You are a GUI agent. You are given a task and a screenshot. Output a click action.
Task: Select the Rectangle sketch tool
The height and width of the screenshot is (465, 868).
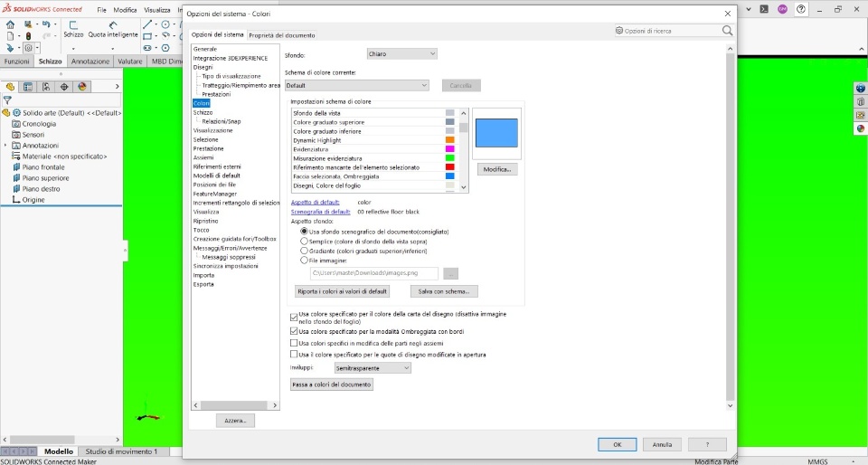click(x=147, y=36)
